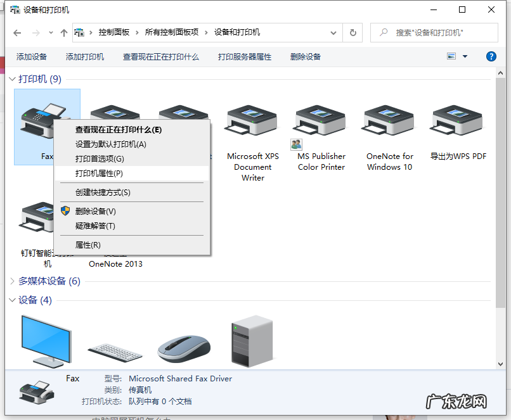Viewport: 511px width, 420px height.
Task: Select the monitor device icon
Action: pos(47,339)
